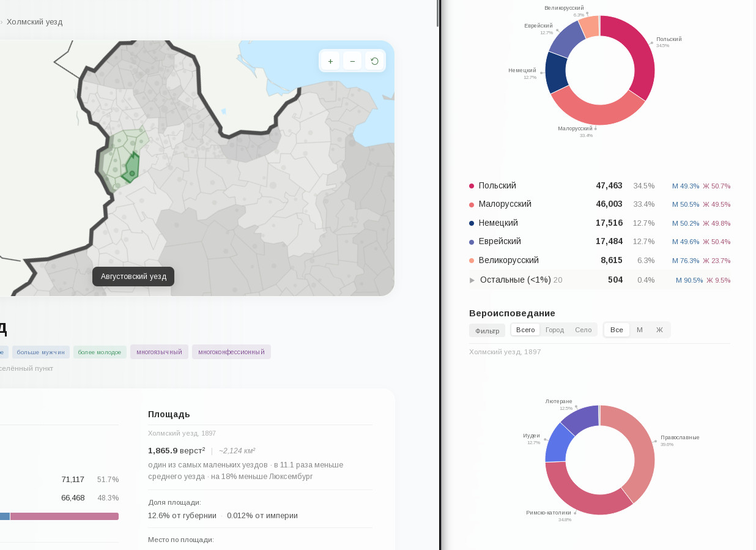This screenshot has width=756, height=550.
Task: Switch to the Село tab
Action: coord(583,330)
